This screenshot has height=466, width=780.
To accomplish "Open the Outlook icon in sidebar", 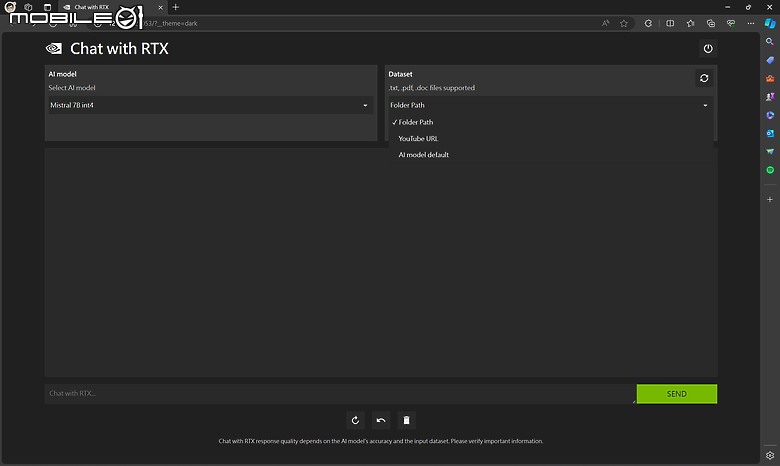I will tap(770, 133).
